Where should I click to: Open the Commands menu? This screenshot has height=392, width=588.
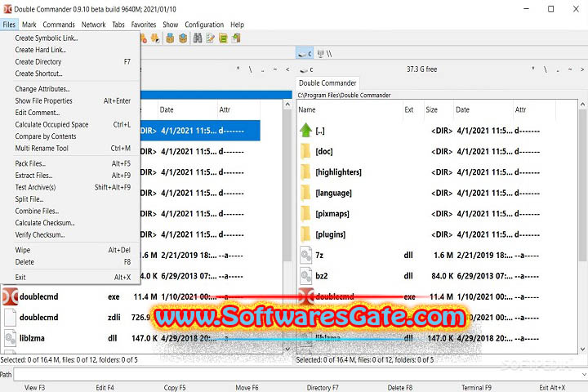pyautogui.click(x=59, y=24)
